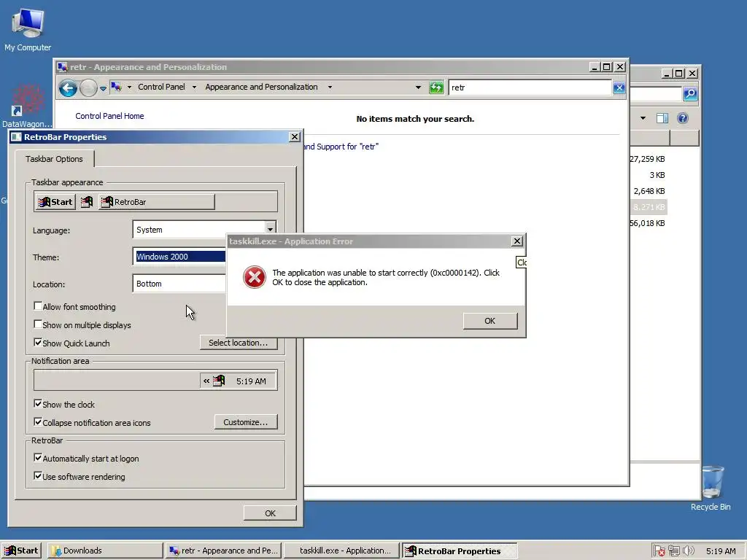Click RetroBar Properties taskbar button

pos(460,551)
